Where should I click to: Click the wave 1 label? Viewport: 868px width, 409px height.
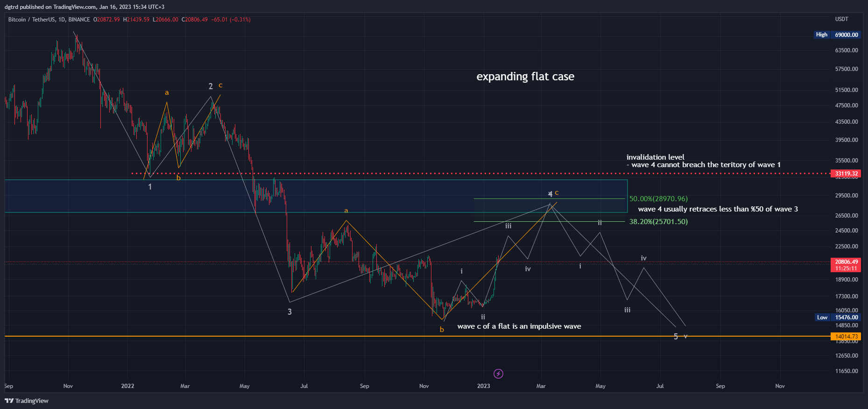tap(150, 187)
